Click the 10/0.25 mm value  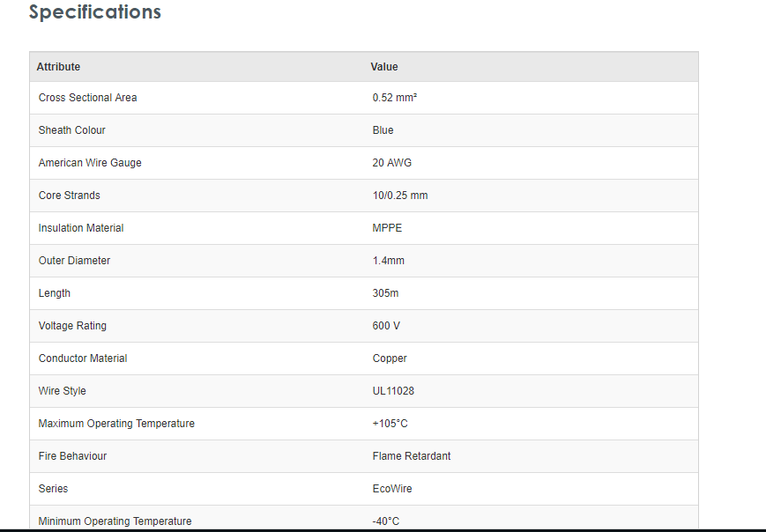click(399, 196)
